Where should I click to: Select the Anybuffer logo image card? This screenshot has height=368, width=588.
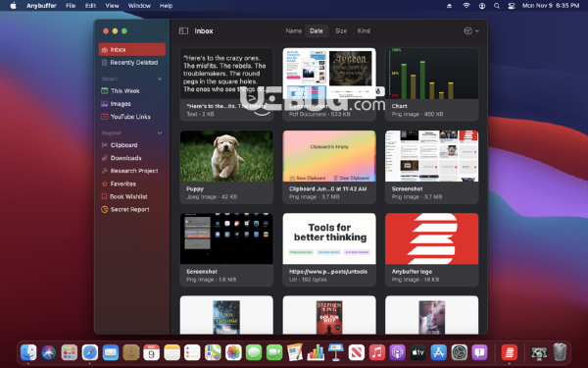[x=431, y=249]
